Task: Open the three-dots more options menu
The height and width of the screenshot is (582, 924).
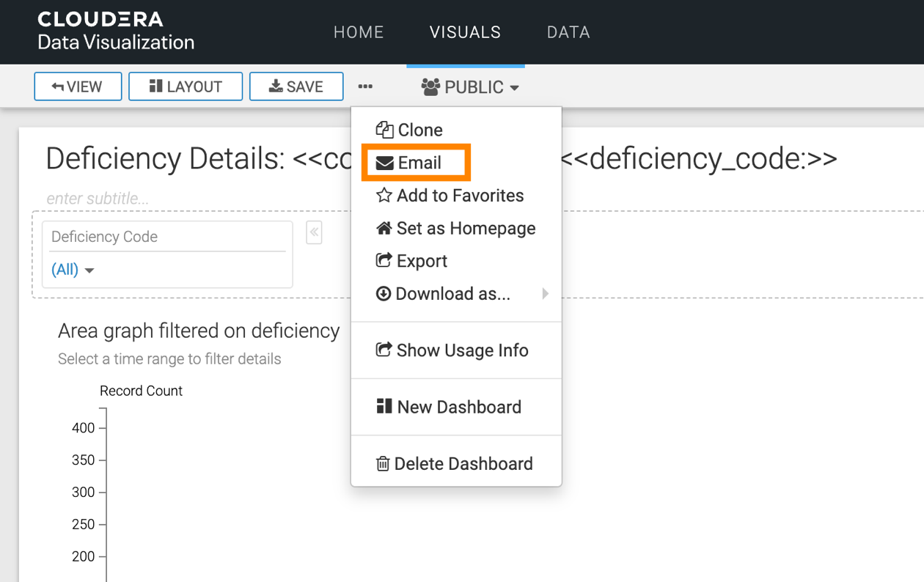Action: [x=365, y=86]
